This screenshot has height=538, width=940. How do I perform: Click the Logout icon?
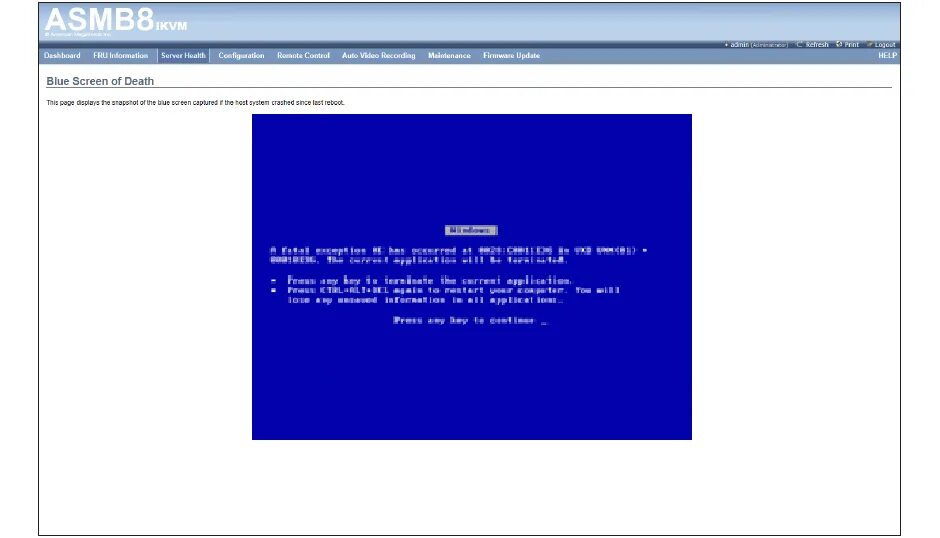coord(869,44)
